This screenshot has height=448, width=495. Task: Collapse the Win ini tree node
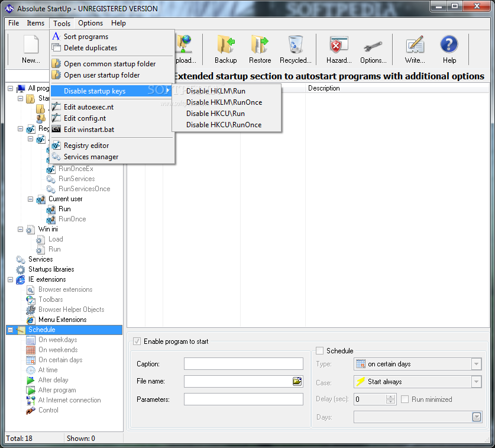20,230
